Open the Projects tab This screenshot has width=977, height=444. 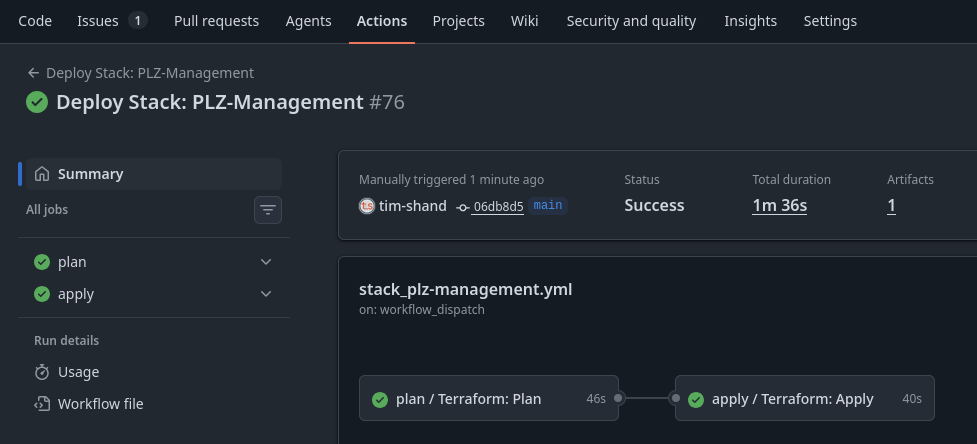[459, 21]
